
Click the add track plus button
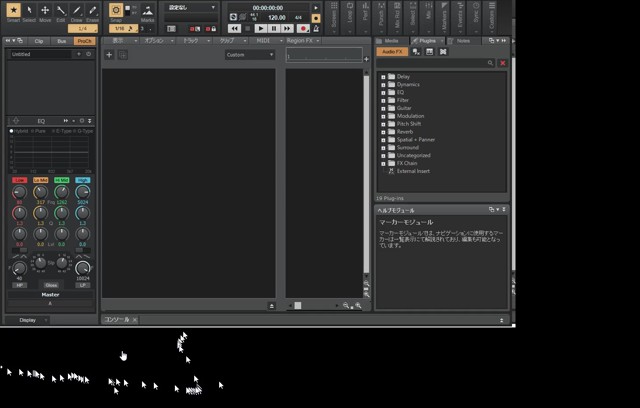(x=109, y=55)
